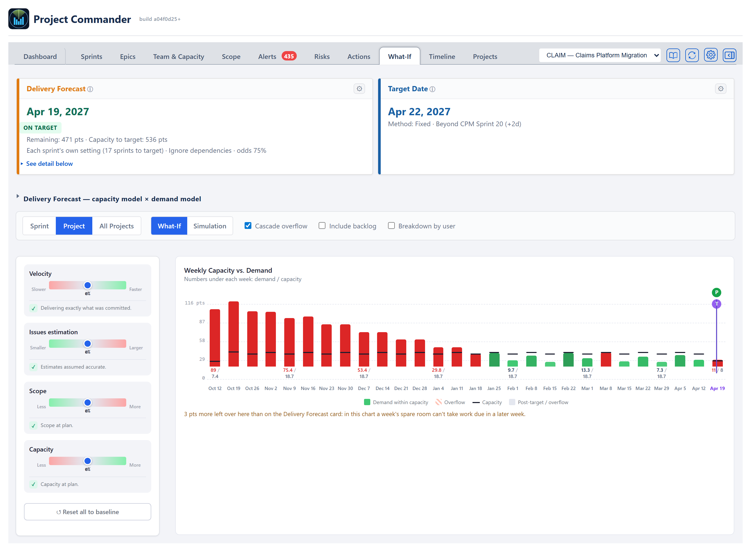Click Reset all to baseline button
The image size is (751, 560).
[87, 512]
